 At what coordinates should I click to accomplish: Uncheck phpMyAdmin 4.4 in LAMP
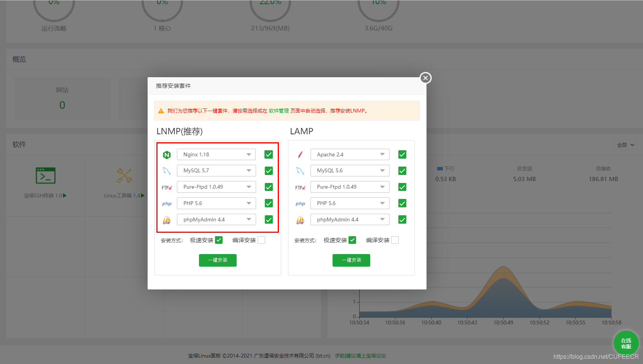tap(402, 219)
